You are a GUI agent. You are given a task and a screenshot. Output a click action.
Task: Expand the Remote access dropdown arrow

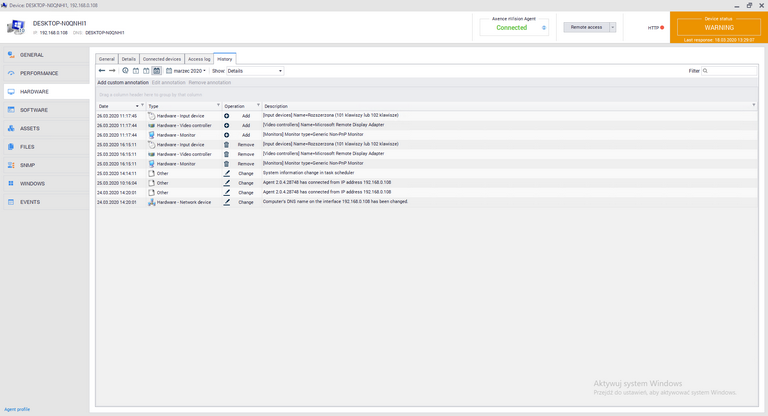point(612,28)
